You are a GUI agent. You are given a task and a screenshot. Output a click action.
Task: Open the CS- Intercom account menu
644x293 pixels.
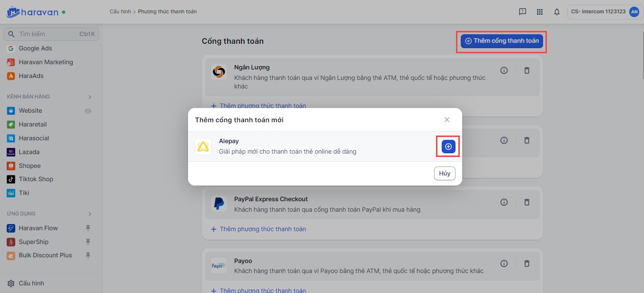[x=604, y=12]
